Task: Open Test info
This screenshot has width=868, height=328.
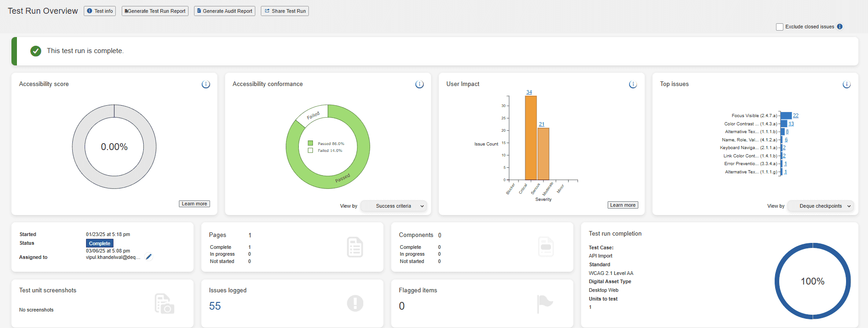Action: pos(100,11)
